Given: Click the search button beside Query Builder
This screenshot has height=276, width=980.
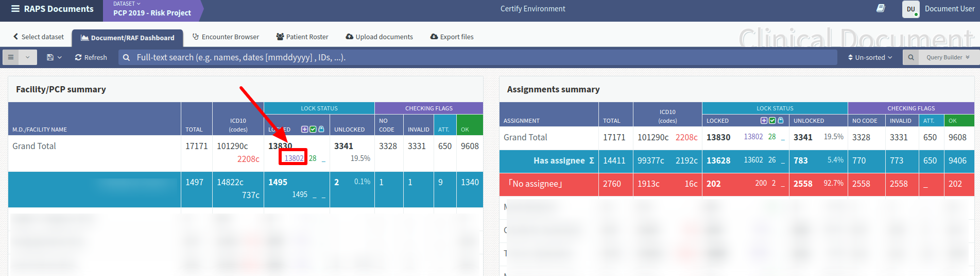Looking at the screenshot, I should 911,57.
